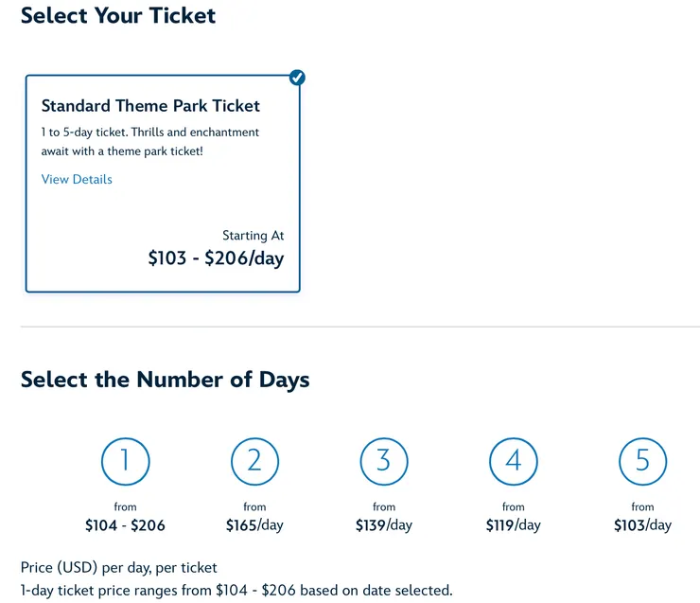The height and width of the screenshot is (603, 700).
Task: Click the 1 to 5-day ticket description
Action: click(149, 141)
